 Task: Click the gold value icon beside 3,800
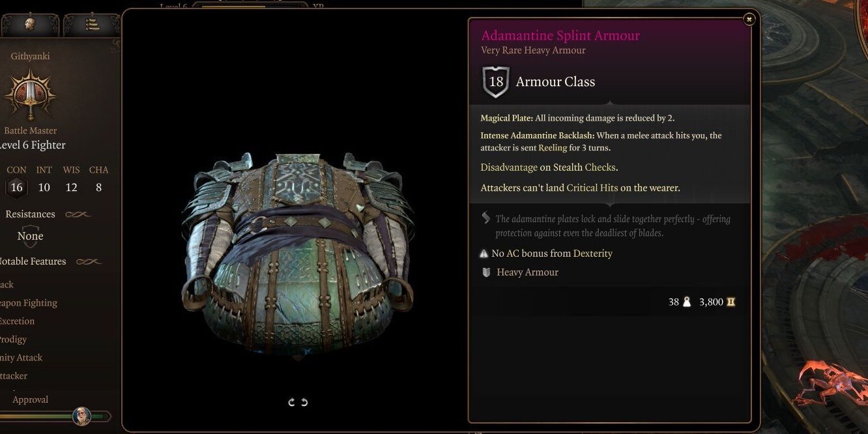(x=731, y=302)
